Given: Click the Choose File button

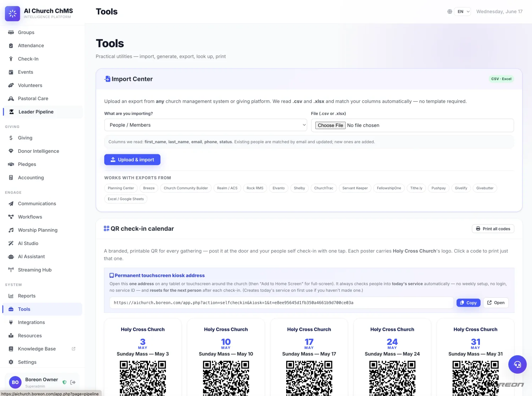Looking at the screenshot, I should [x=331, y=126].
